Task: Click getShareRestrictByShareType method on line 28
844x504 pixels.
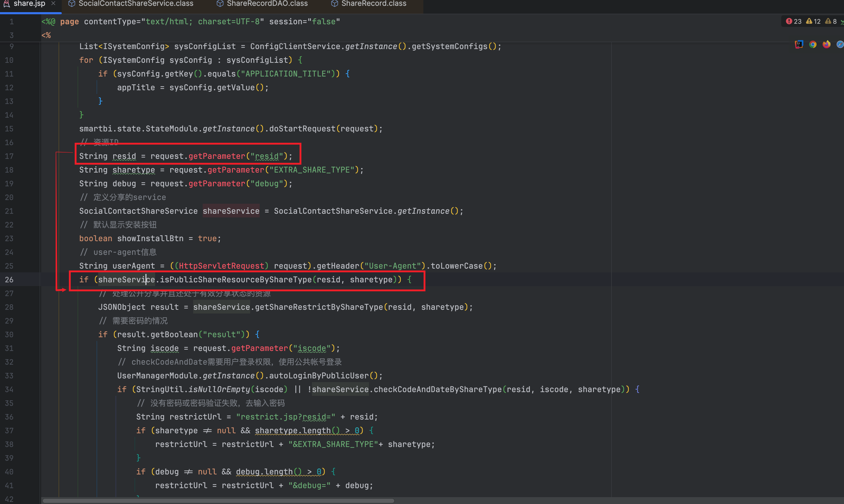Action: click(319, 307)
